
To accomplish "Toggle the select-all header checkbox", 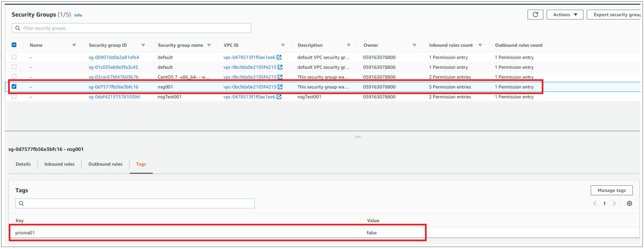I will click(14, 45).
